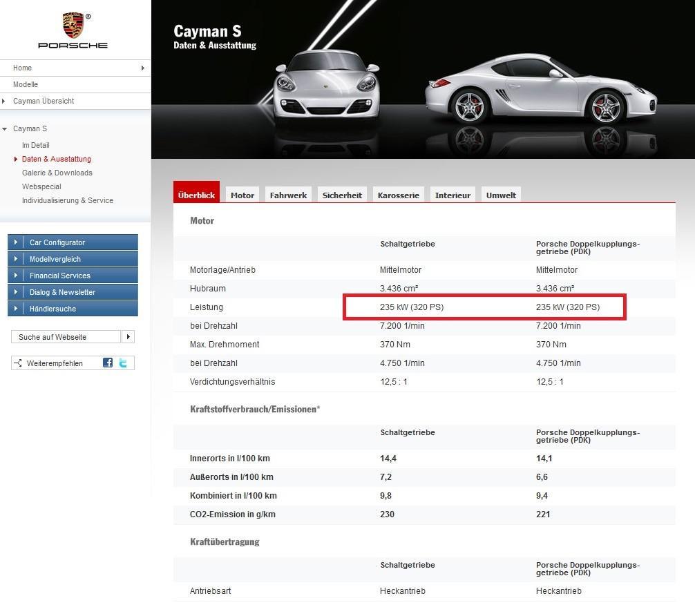Click arrow icon beside Financial Services
Viewport: 695px width, 616px height.
coord(15,276)
